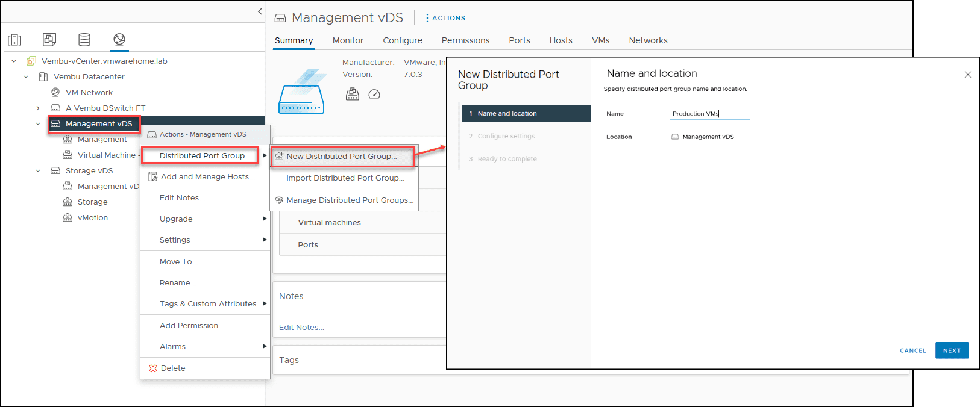
Task: Select the Summary tab
Action: click(294, 40)
